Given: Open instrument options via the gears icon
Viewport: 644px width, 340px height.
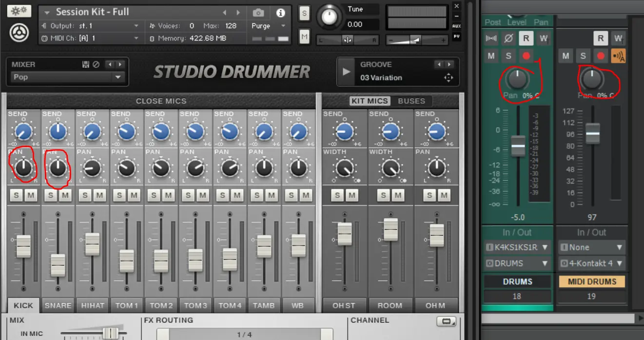Looking at the screenshot, I should tap(19, 11).
